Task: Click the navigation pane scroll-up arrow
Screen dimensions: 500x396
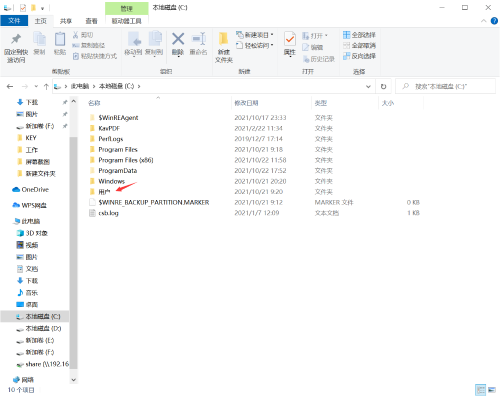Action: point(74,101)
